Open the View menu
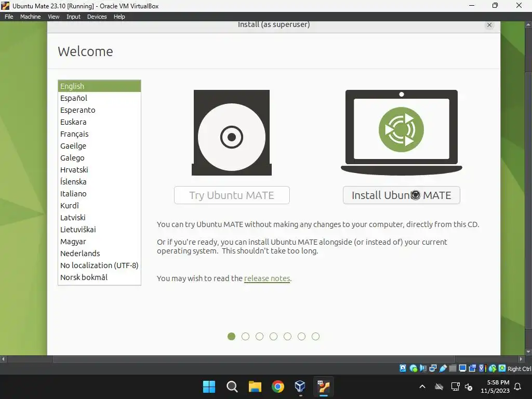Screen dimensions: 532x399 click(x=54, y=17)
